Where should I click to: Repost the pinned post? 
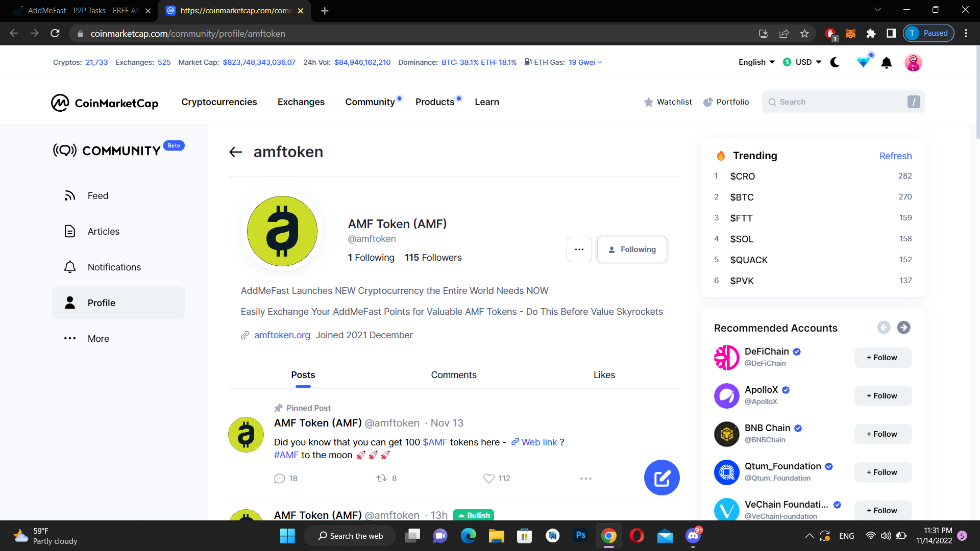(381, 479)
